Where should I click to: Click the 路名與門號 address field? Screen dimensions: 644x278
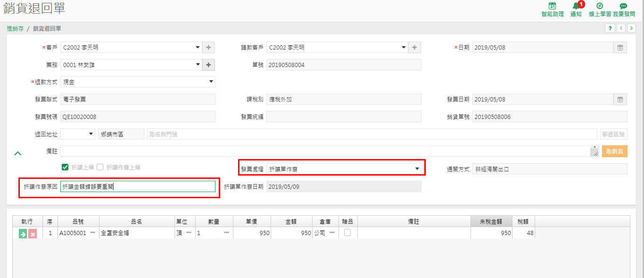click(372, 134)
